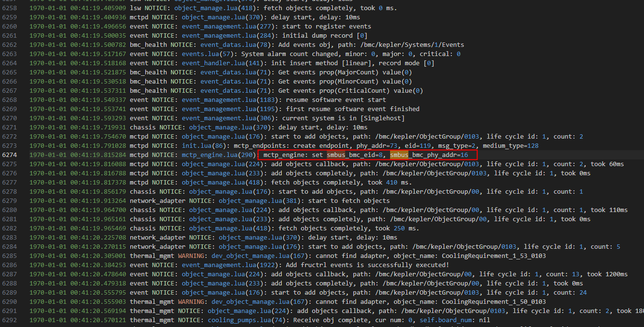The height and width of the screenshot is (327, 644).
Task: Click line number 6274 in the gutter
Action: click(x=9, y=155)
